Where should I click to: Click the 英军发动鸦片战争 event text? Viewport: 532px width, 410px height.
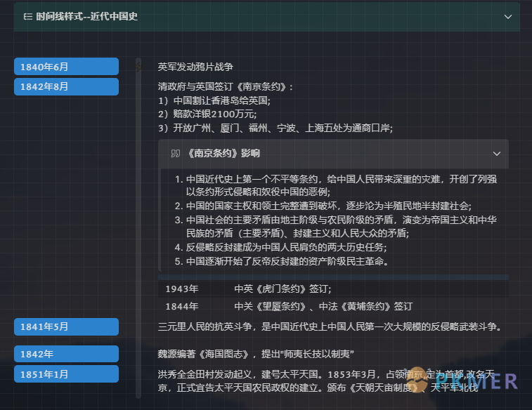point(195,67)
